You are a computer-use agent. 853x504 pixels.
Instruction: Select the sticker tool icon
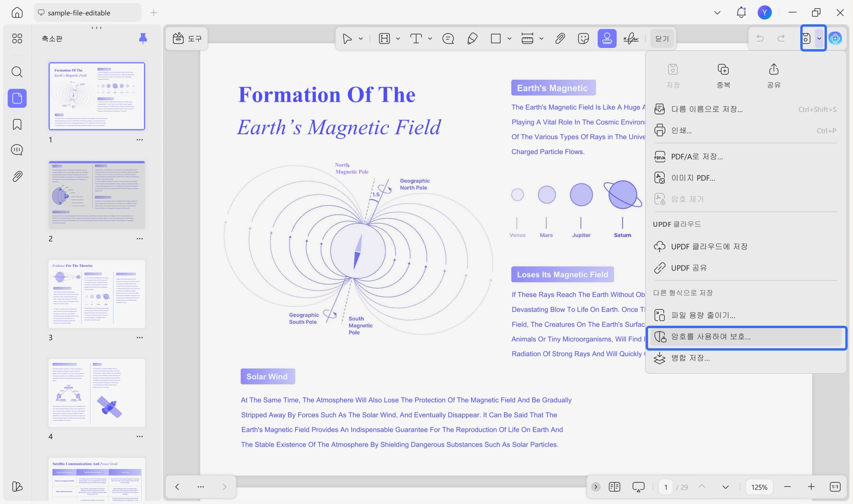pyautogui.click(x=583, y=38)
